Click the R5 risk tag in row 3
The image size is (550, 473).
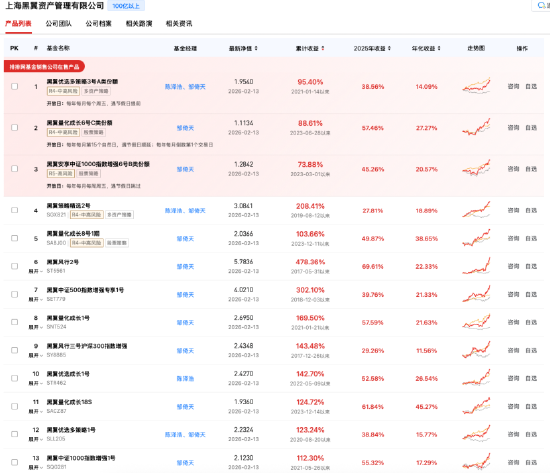coord(61,173)
